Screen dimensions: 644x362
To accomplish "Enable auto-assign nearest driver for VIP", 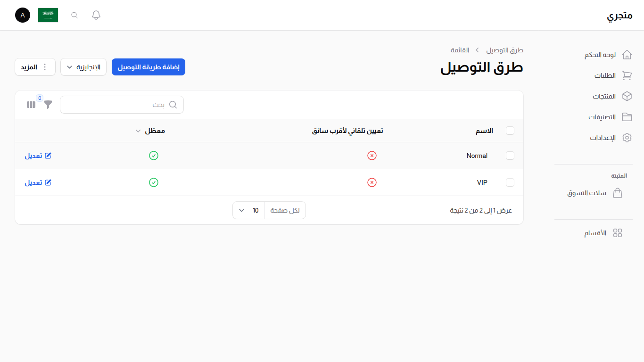I will (372, 182).
